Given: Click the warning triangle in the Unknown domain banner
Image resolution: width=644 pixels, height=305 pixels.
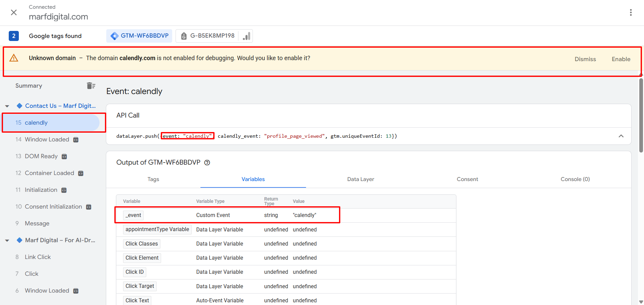Looking at the screenshot, I should 14,58.
